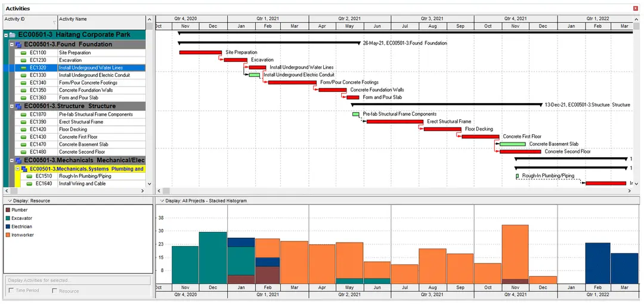
Task: Click the Haitang Corporate Park project folder icon
Action: point(13,35)
